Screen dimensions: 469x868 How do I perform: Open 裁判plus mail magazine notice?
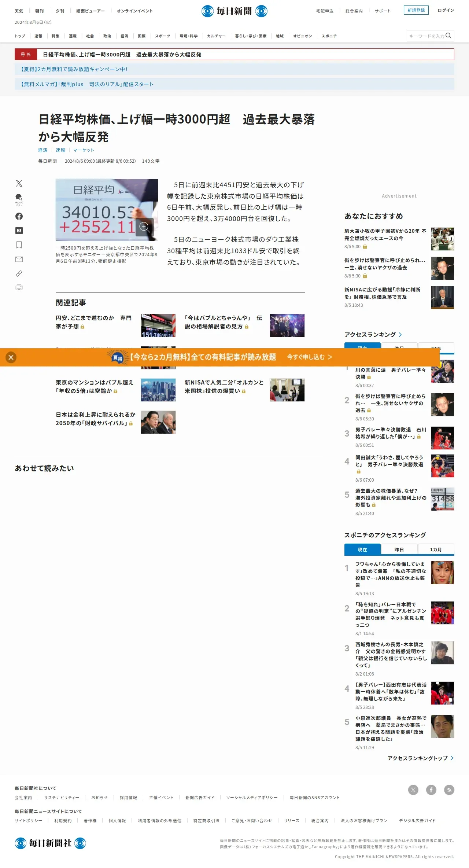pyautogui.click(x=234, y=84)
